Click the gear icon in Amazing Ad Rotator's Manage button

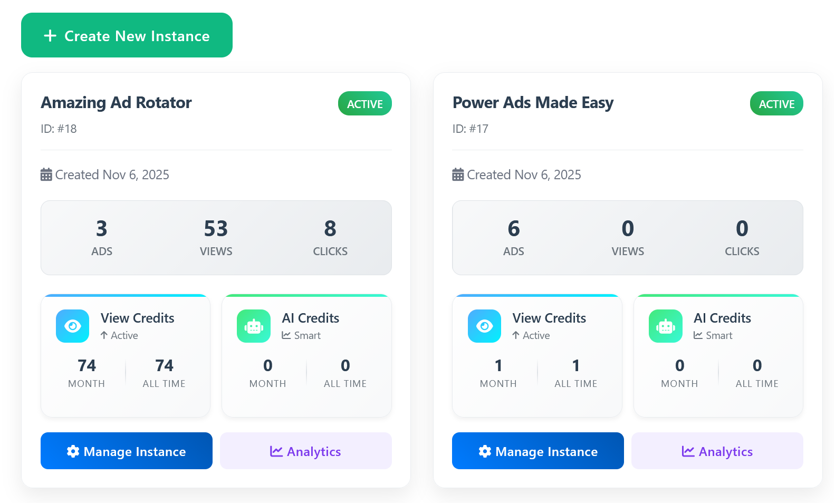[73, 451]
